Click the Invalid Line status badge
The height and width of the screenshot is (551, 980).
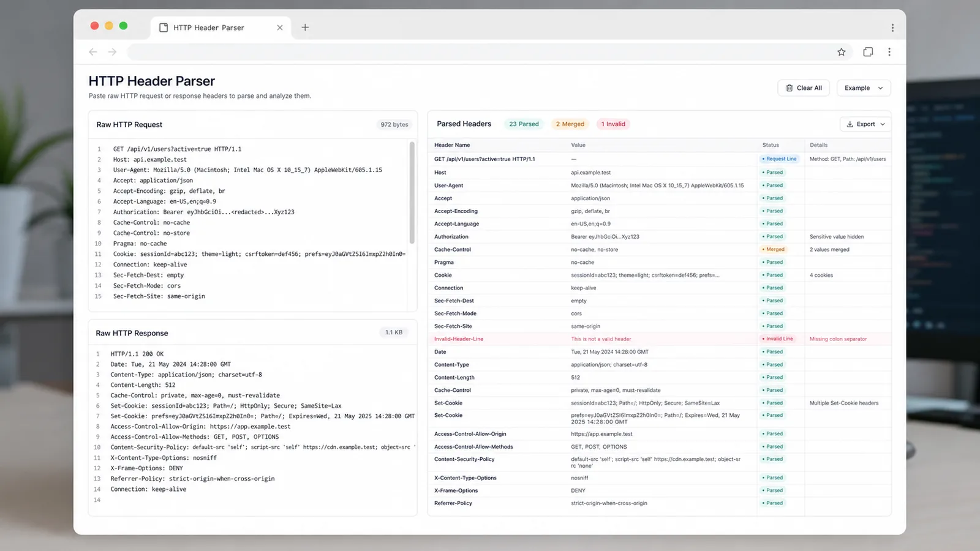click(778, 339)
